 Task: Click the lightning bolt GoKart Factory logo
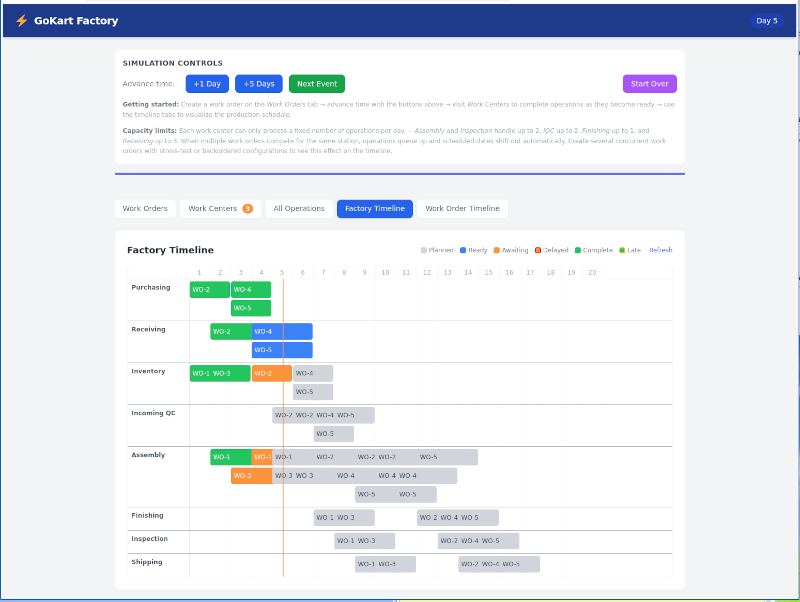21,20
